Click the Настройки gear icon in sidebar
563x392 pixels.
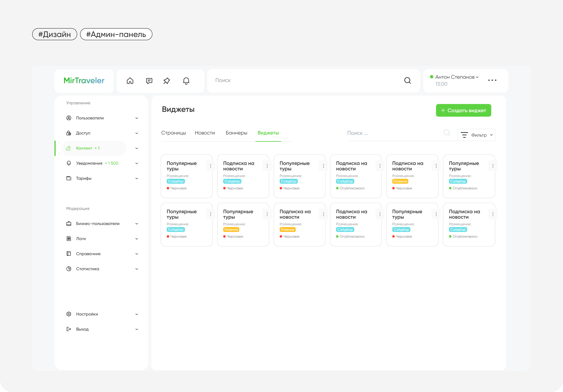pyautogui.click(x=69, y=314)
